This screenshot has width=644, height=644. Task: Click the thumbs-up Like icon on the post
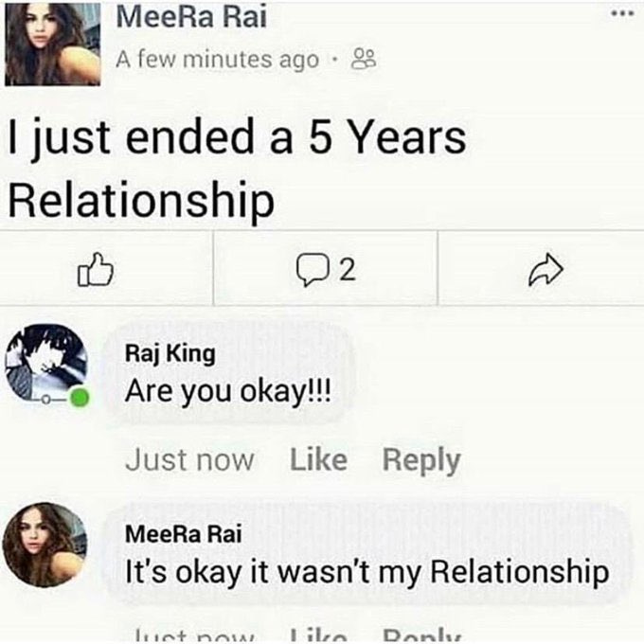[x=96, y=272]
